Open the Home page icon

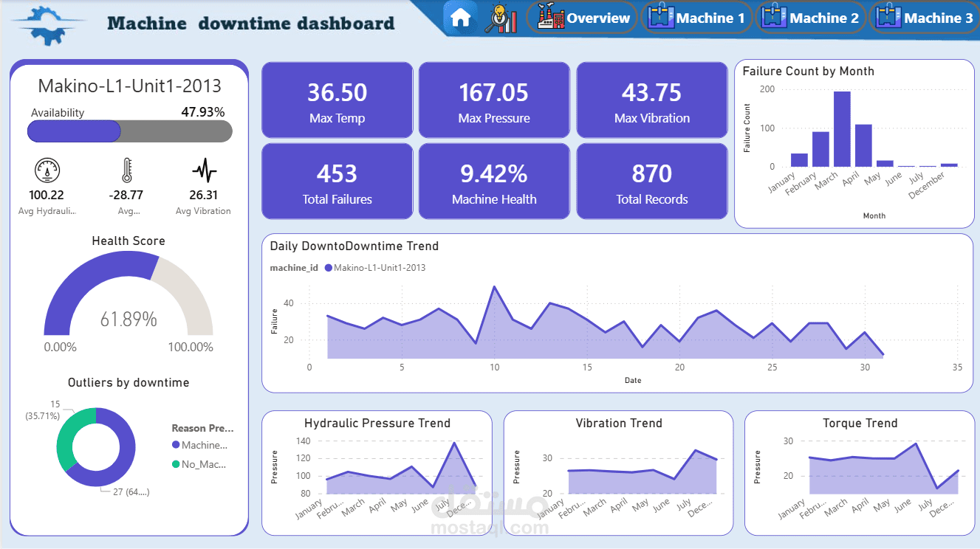coord(461,18)
